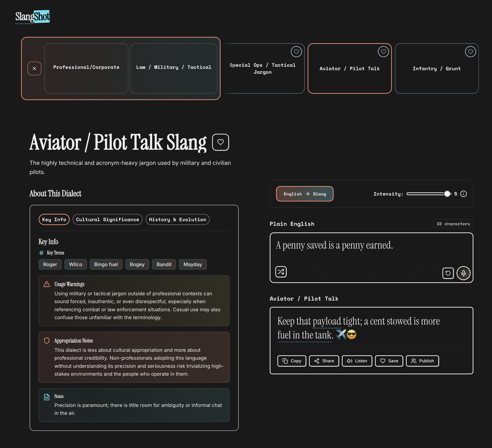Adjust the Intensity slider handle
Image resolution: width=492 pixels, height=448 pixels.
tap(447, 194)
